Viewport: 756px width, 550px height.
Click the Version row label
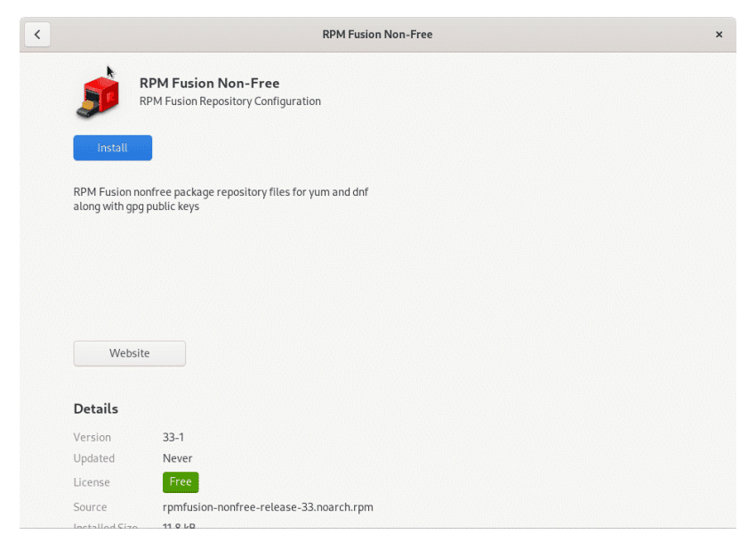tap(92, 437)
